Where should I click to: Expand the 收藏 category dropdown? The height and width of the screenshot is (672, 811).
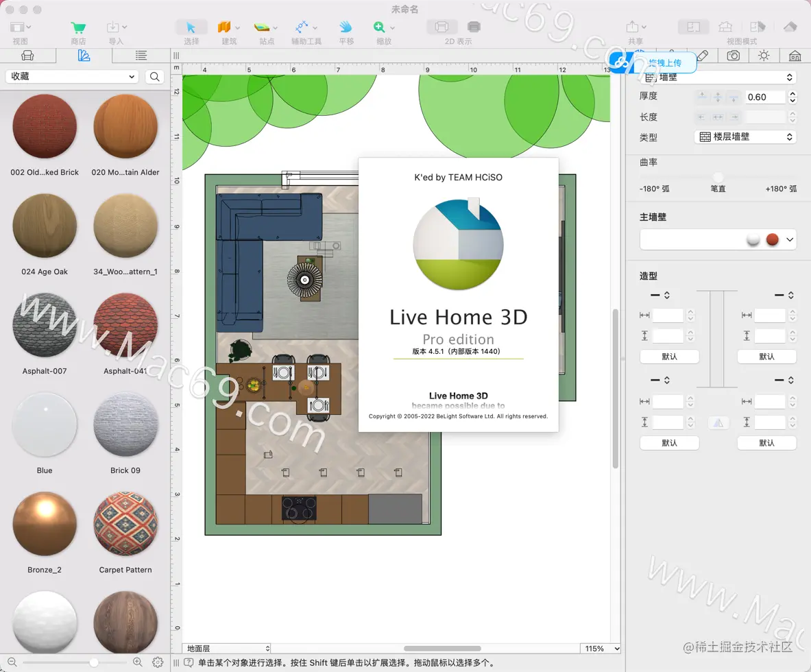click(73, 77)
